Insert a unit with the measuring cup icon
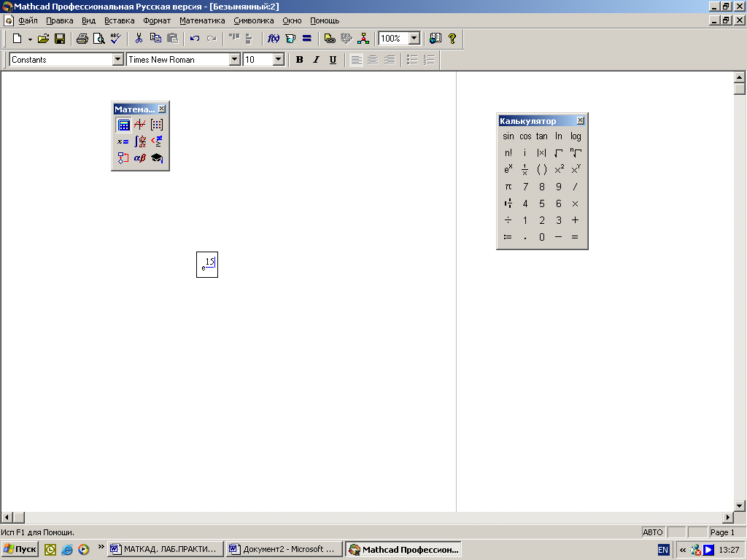747x560 pixels. tap(290, 39)
